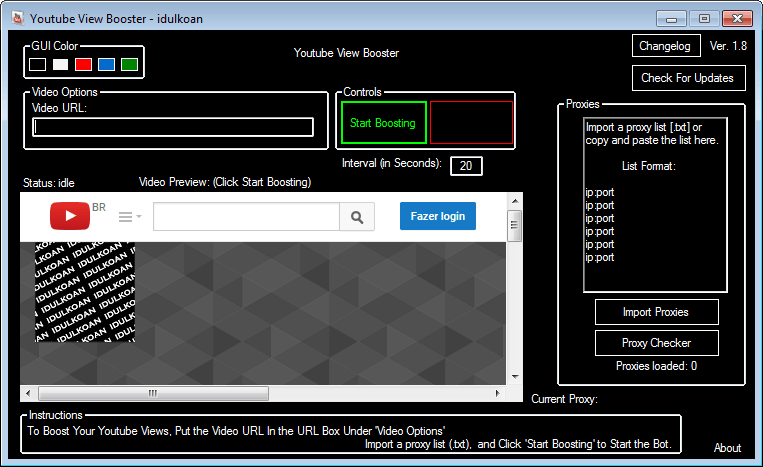Click the 'Video Preview: (Click Start Boosting)' text

(225, 182)
